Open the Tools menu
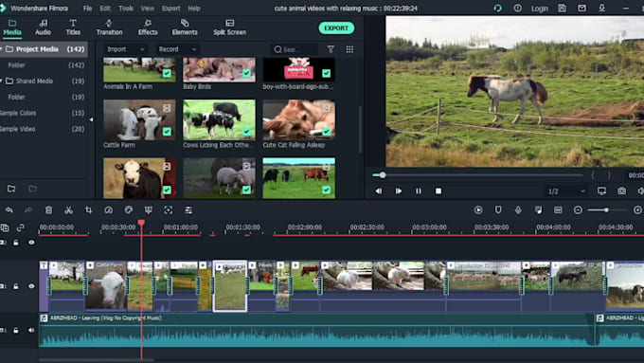 (x=126, y=9)
